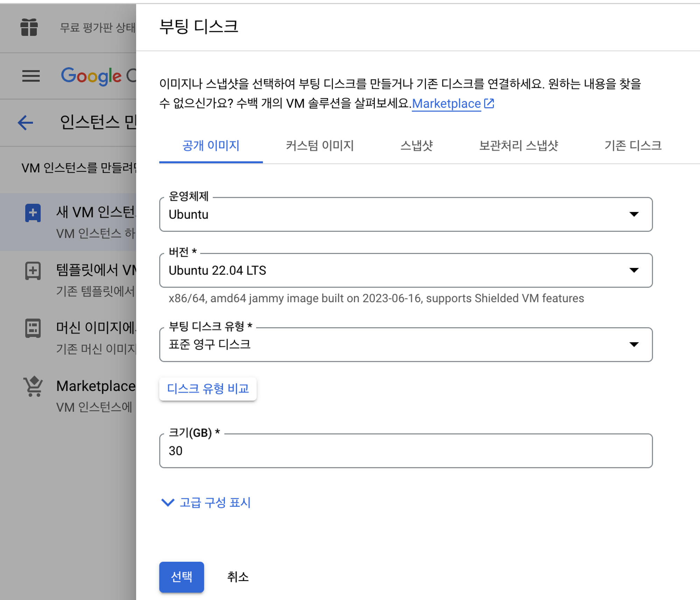Expand 고급 구성 표시 section
Viewport: 700px width, 600px height.
206,503
